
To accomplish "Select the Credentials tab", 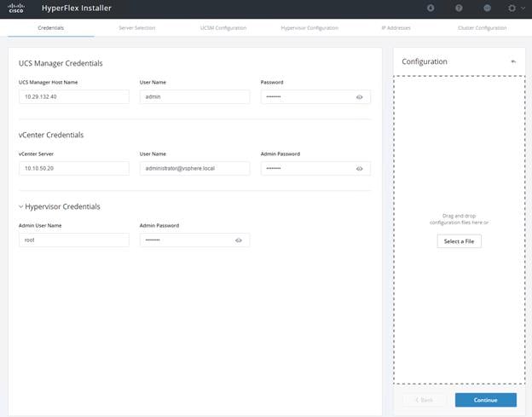I will pos(51,28).
